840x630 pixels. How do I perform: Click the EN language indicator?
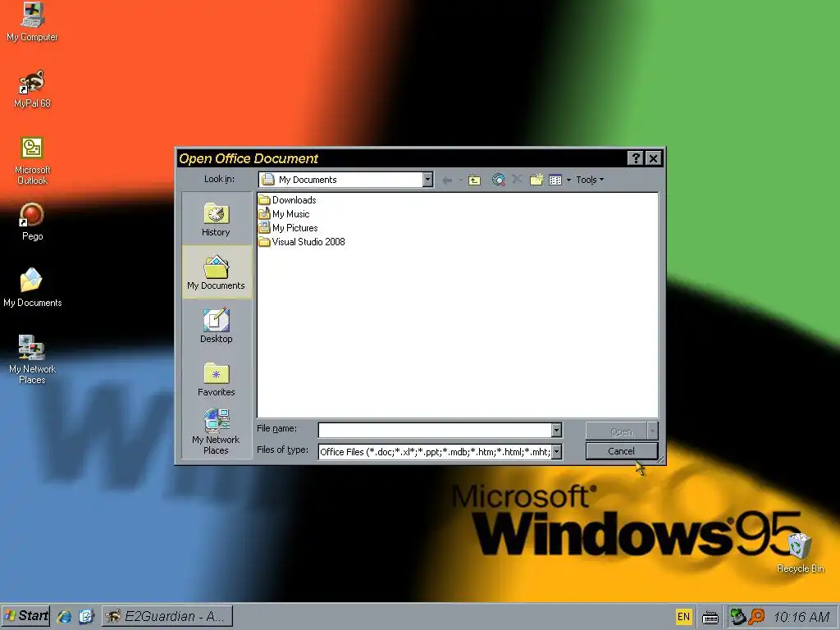pyautogui.click(x=683, y=617)
